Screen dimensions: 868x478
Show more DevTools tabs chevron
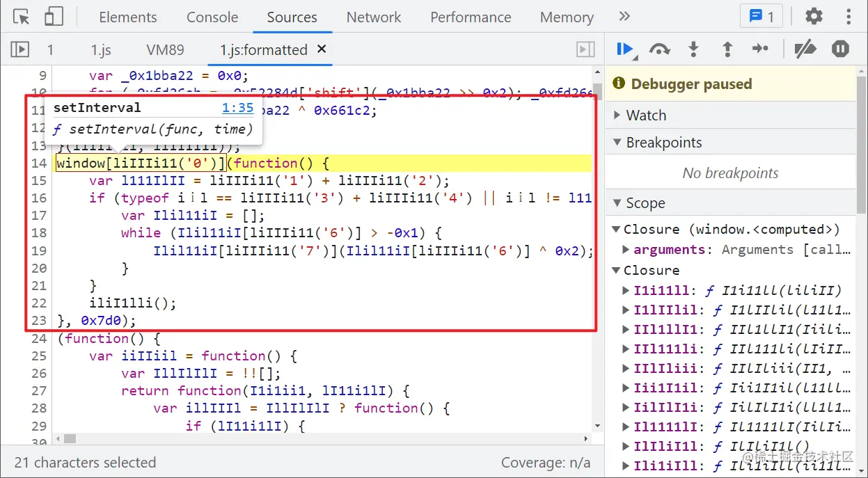pos(624,17)
